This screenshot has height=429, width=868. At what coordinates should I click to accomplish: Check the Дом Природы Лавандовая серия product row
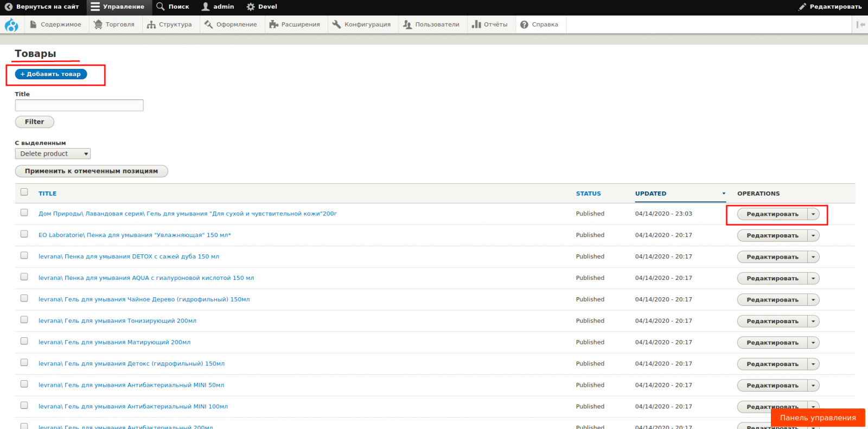click(24, 213)
